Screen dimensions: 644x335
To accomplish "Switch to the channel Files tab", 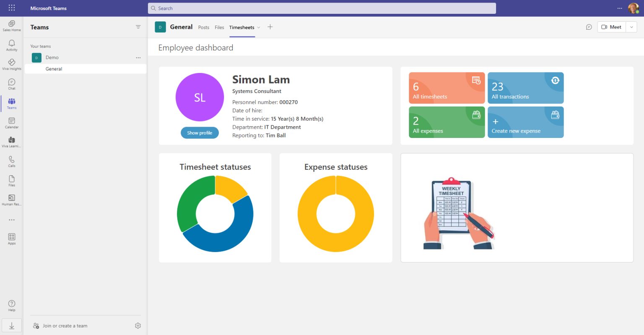I will [x=219, y=27].
